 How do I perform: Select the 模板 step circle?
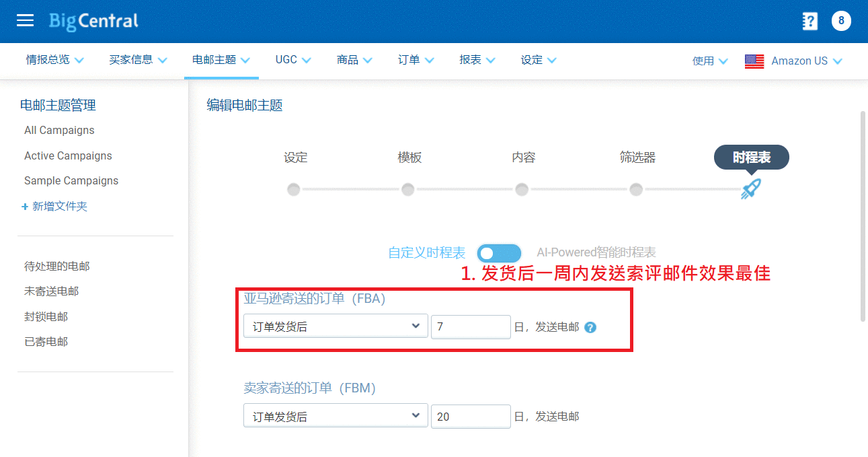(x=407, y=189)
